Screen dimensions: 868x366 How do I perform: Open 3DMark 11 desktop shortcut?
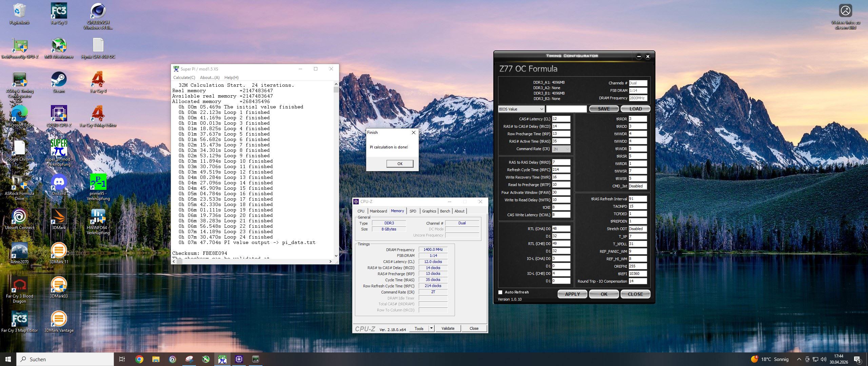point(59,253)
